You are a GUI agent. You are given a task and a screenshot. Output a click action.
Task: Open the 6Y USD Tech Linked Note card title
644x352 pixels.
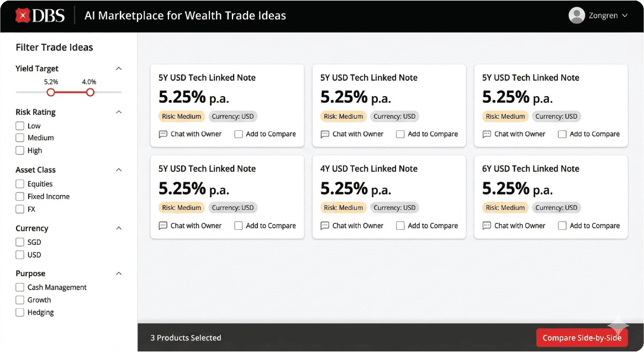click(x=530, y=169)
